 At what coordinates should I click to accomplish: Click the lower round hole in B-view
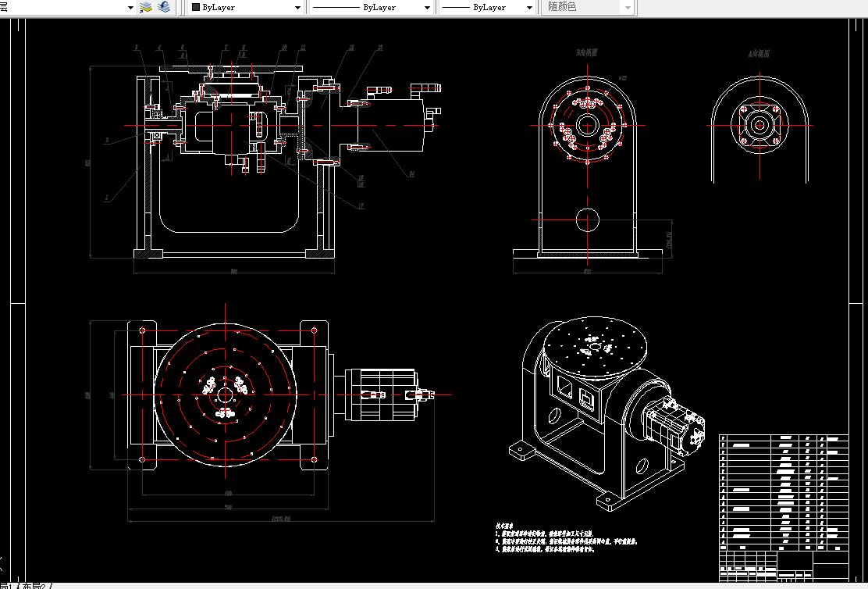[587, 220]
